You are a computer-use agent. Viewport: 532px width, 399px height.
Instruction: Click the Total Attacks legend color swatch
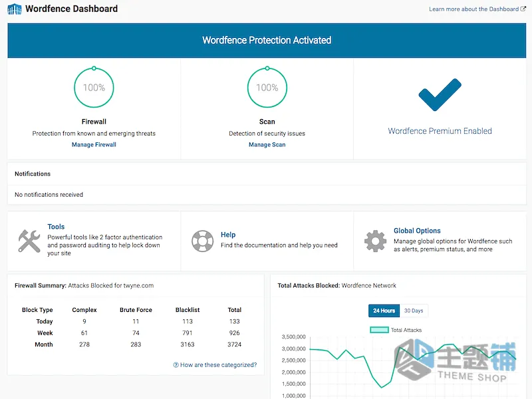(x=379, y=330)
